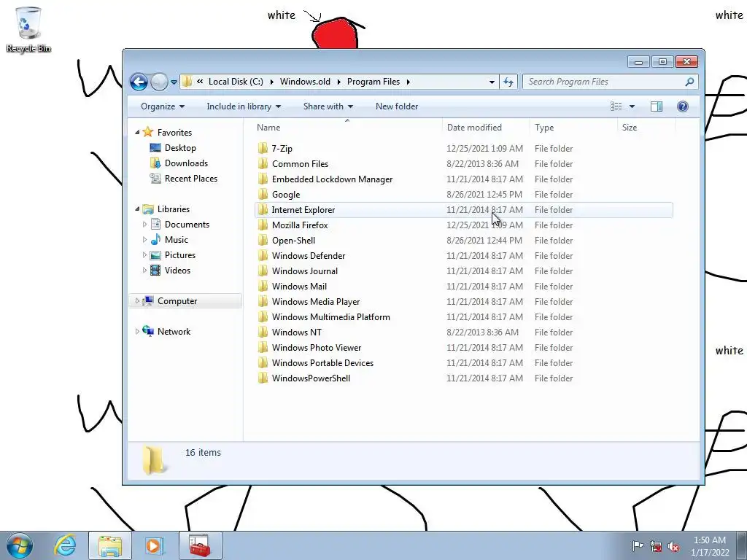Select the Embedded Lockdown Manager folder name
This screenshot has width=747, height=560.
332,179
